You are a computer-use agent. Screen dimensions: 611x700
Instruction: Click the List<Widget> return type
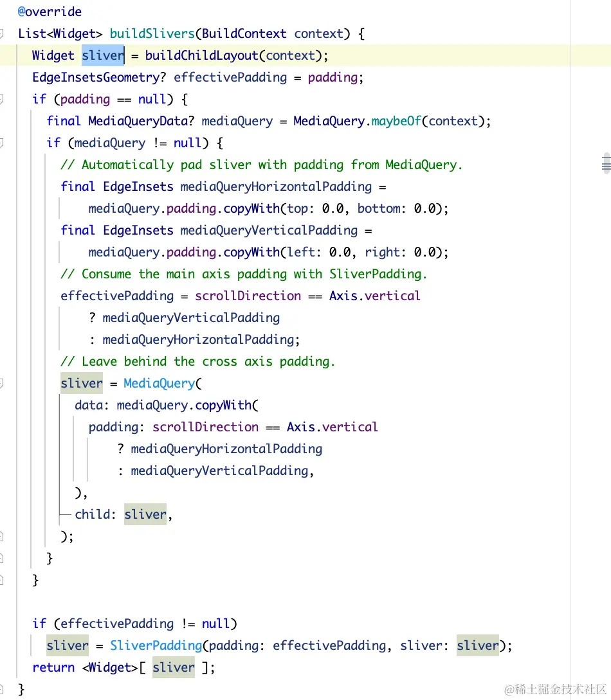(60, 33)
